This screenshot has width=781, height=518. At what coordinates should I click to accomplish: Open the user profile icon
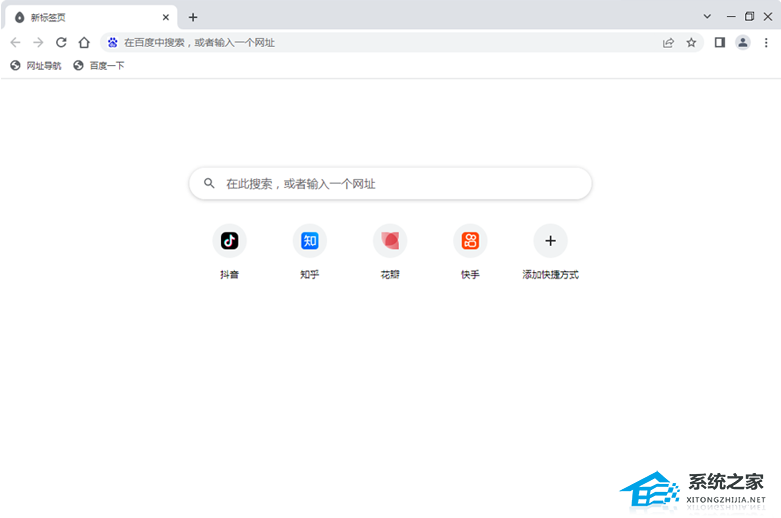pos(743,42)
